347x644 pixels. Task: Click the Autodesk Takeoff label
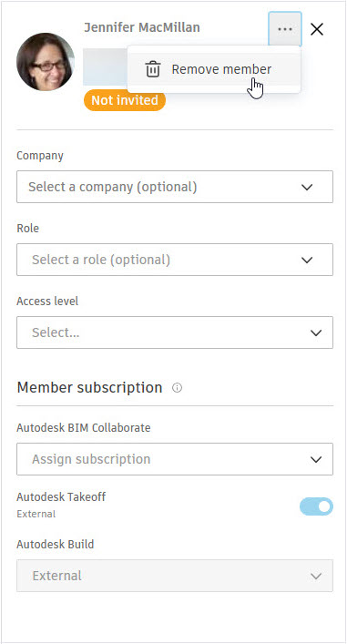coord(61,497)
